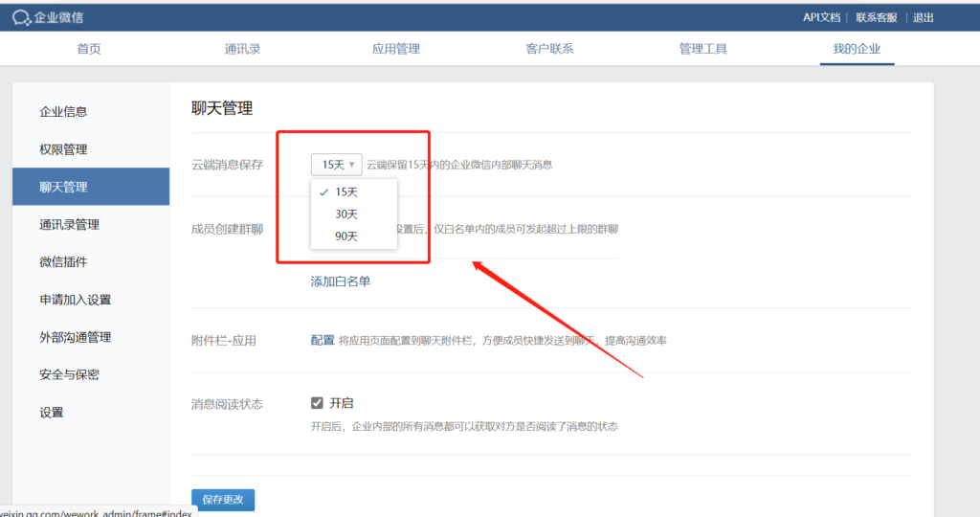Toggle the 消息阅读状态 开启 checkbox

pyautogui.click(x=317, y=403)
